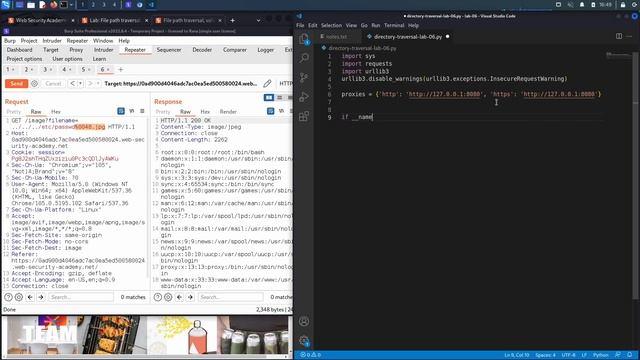Switch Request view to Hex
This screenshot has width=640, height=360.
(56, 111)
